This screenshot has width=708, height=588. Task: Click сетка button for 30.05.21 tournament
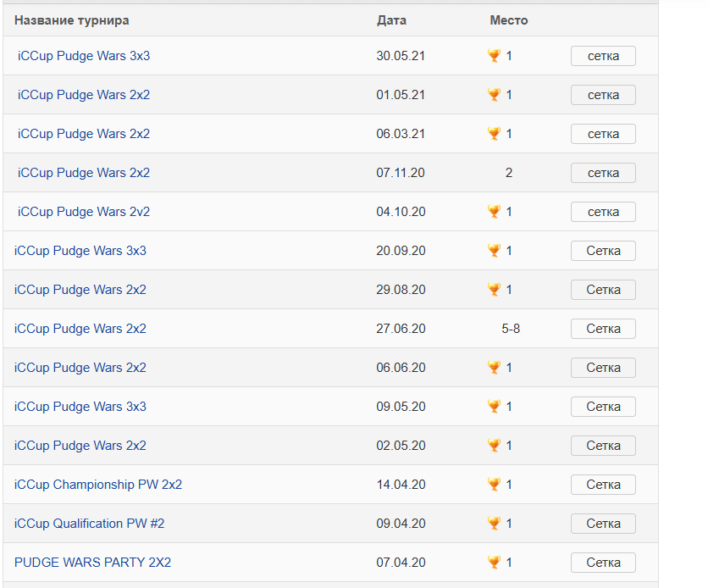pos(603,56)
